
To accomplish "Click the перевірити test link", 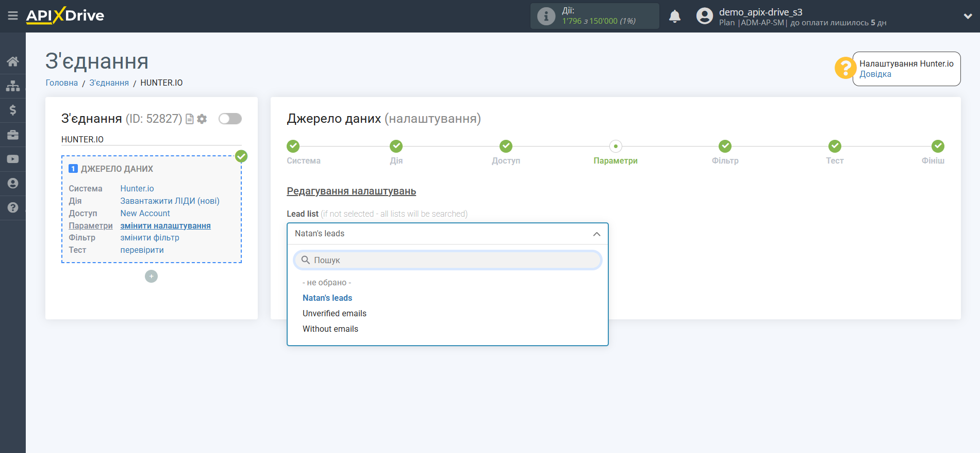I will (142, 250).
